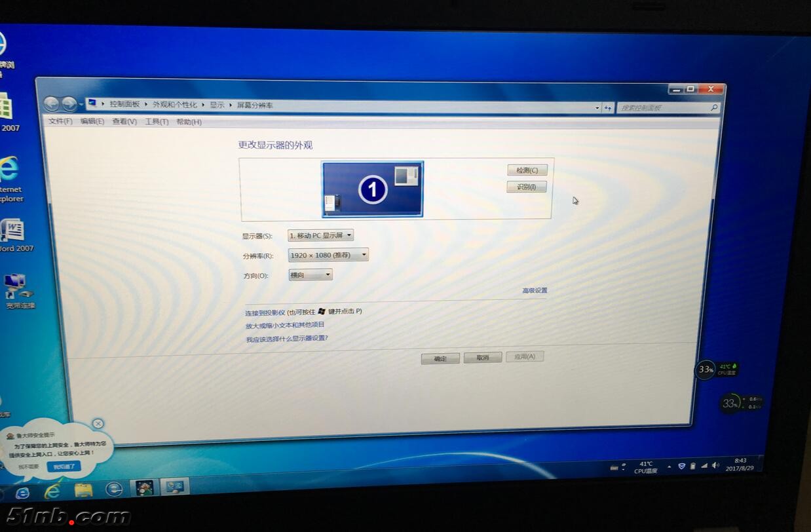Viewport: 811px width, 532px height.
Task: Open the file explorer folder on the taskbar
Action: 83,490
